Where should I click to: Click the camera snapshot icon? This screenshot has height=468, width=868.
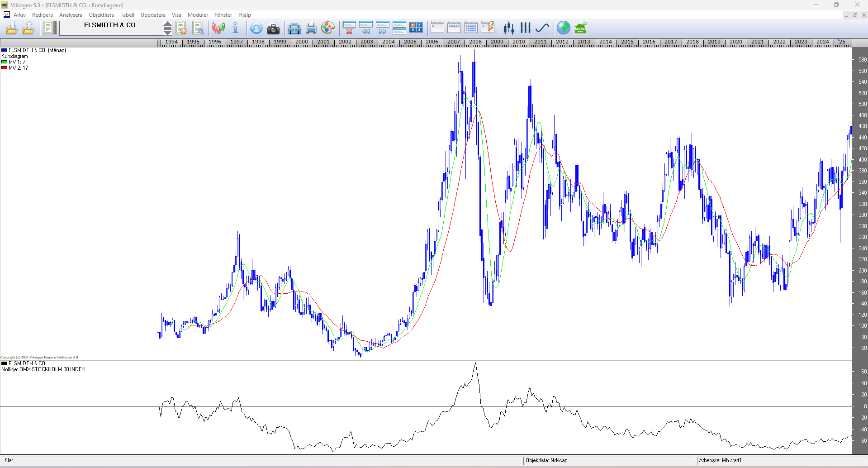tap(273, 29)
